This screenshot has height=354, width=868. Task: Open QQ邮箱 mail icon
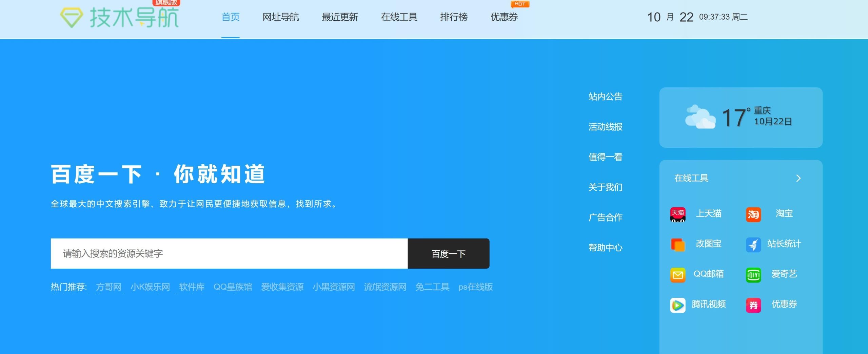677,274
